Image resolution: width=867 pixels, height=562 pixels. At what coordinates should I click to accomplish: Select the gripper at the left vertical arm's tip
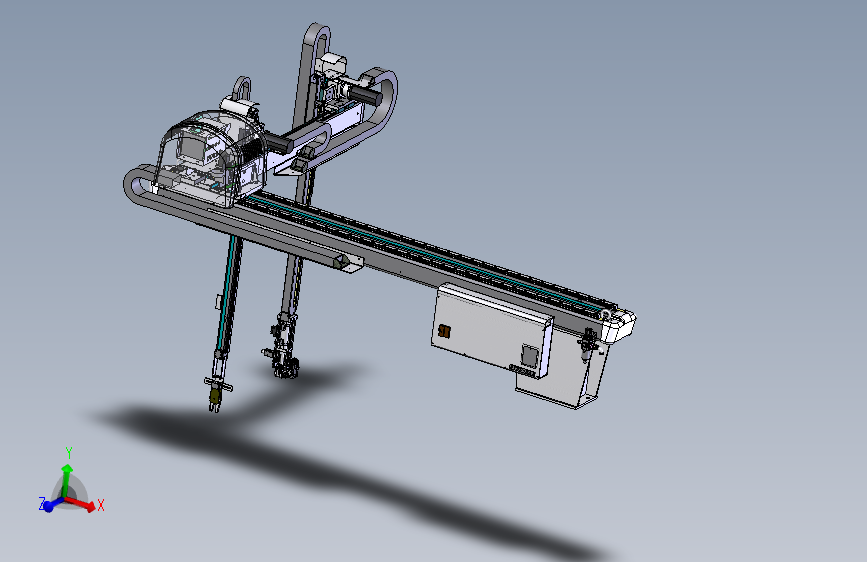(x=217, y=393)
